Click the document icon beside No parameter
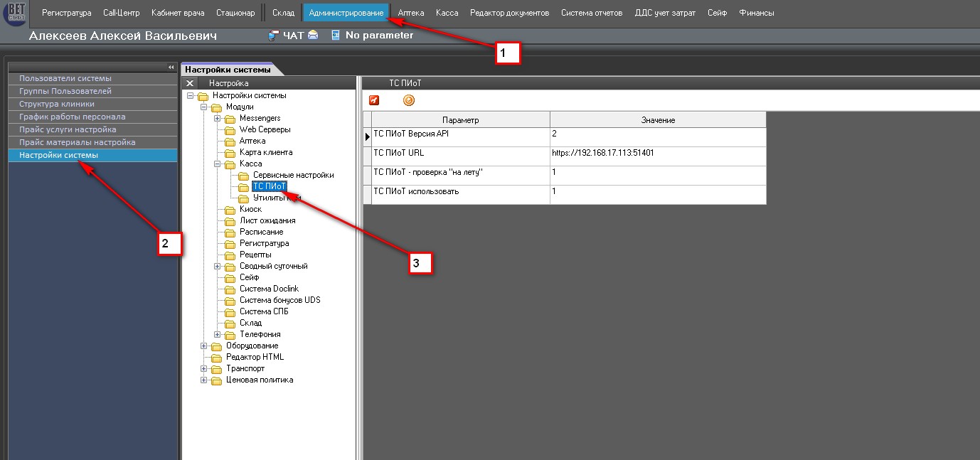 (336, 36)
